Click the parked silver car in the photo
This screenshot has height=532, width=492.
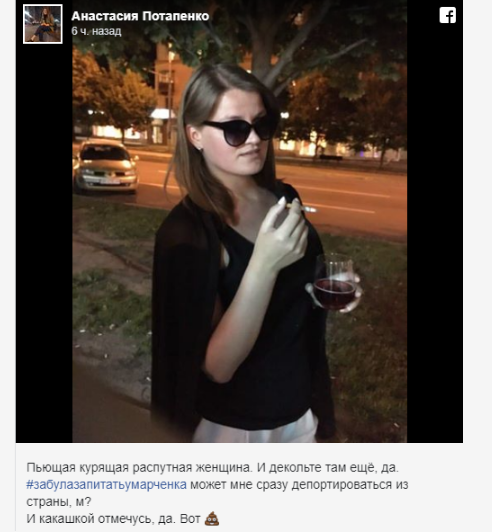pyautogui.click(x=105, y=166)
